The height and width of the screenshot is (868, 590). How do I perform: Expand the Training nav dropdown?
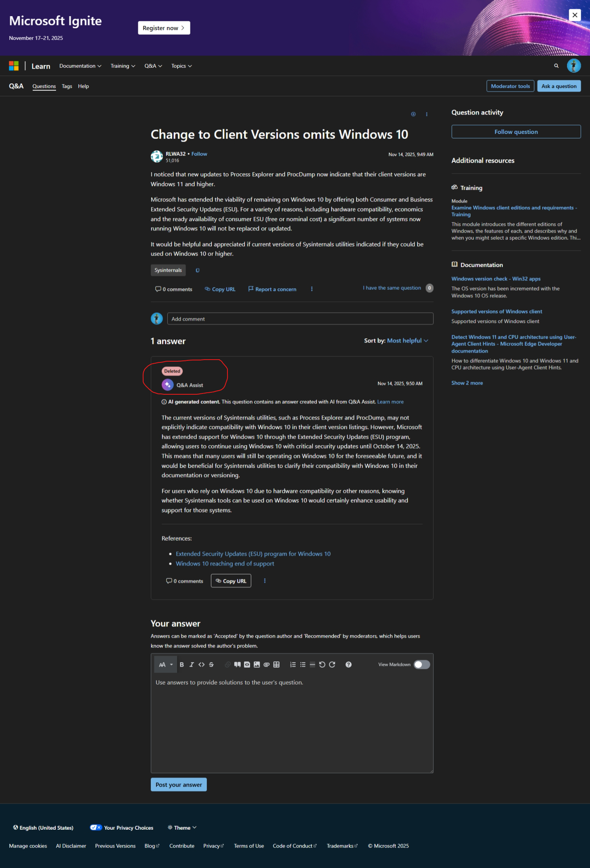coord(123,66)
